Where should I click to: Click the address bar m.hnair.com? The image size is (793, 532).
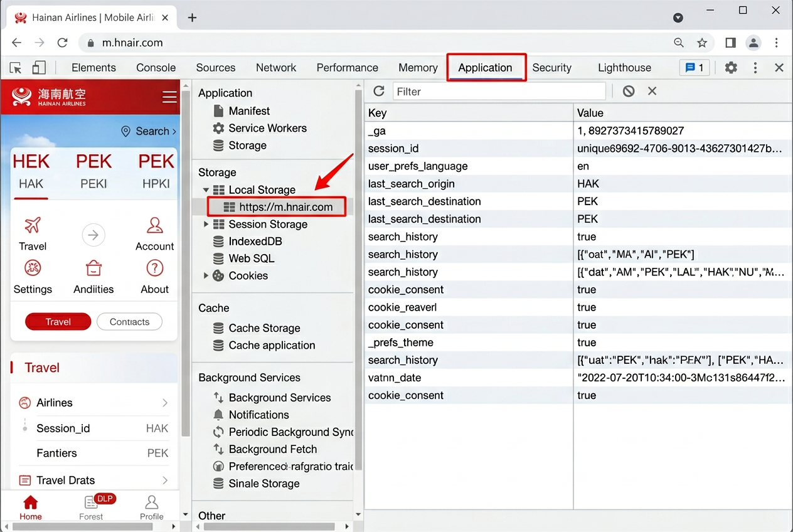132,43
